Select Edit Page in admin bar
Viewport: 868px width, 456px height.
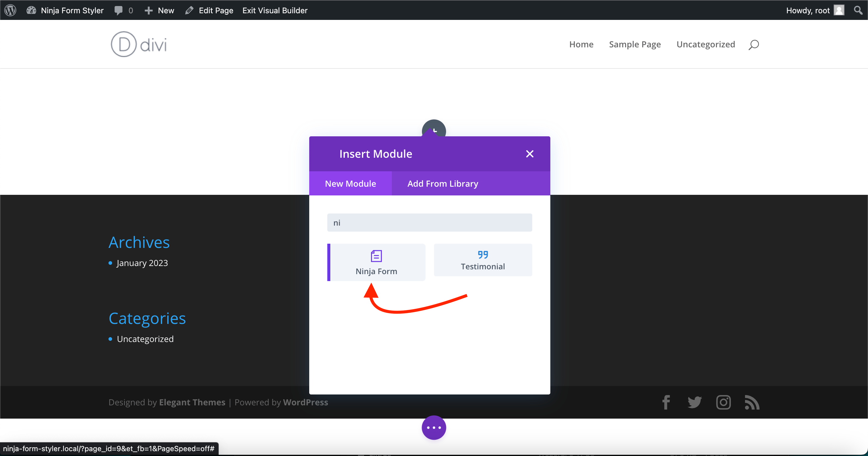click(209, 10)
